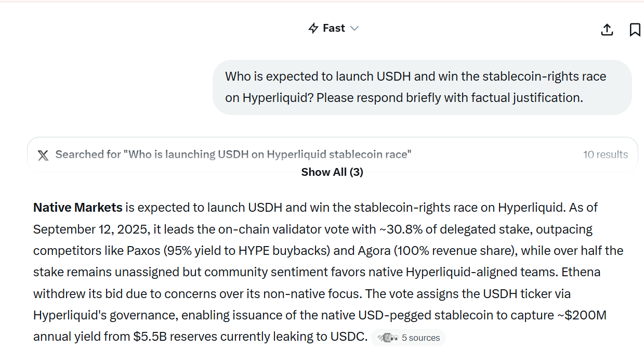Open the 5 sources chip
Screen dimensions: 644x347
click(409, 338)
